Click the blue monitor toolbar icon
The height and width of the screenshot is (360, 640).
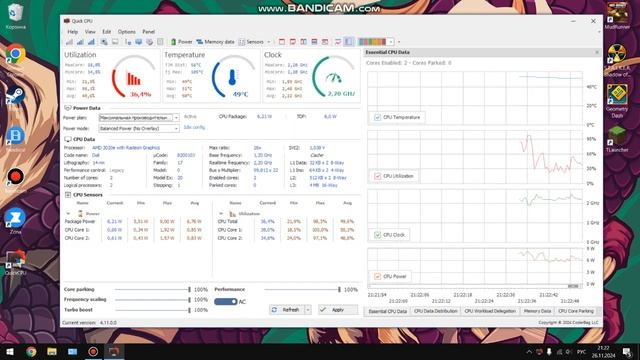coord(139,42)
